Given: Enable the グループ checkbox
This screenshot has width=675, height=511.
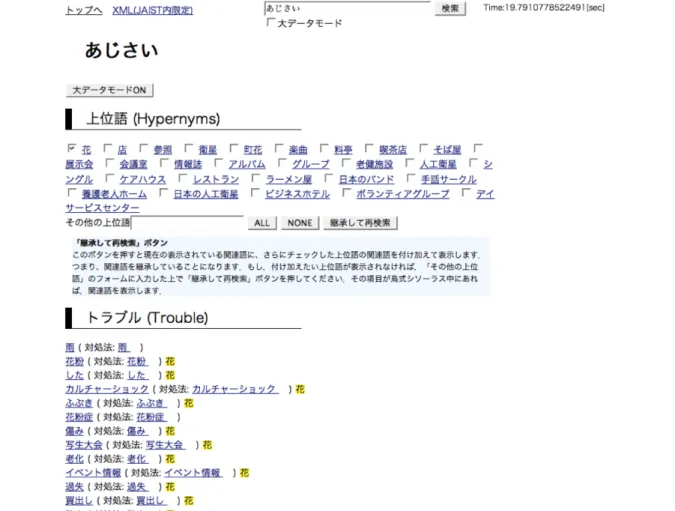Looking at the screenshot, I should coord(282,163).
